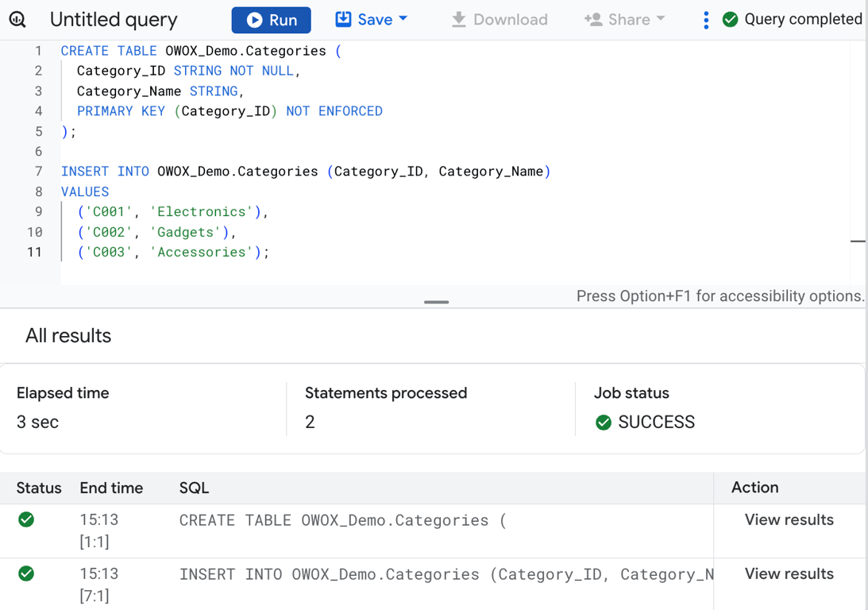This screenshot has height=610, width=868.
Task: Open the Save dropdown arrow
Action: (403, 19)
